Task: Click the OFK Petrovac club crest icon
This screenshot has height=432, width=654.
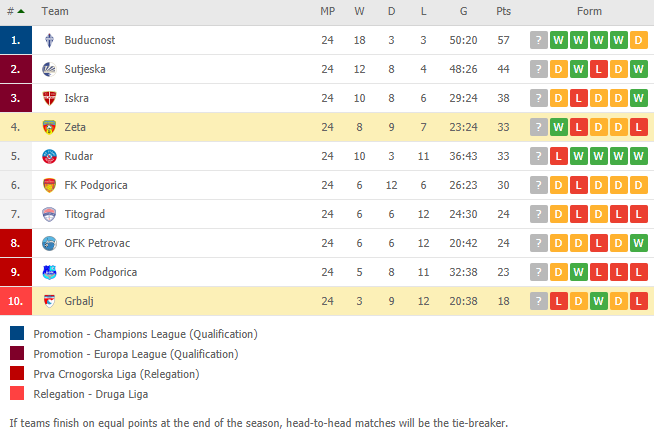Action: tap(49, 243)
